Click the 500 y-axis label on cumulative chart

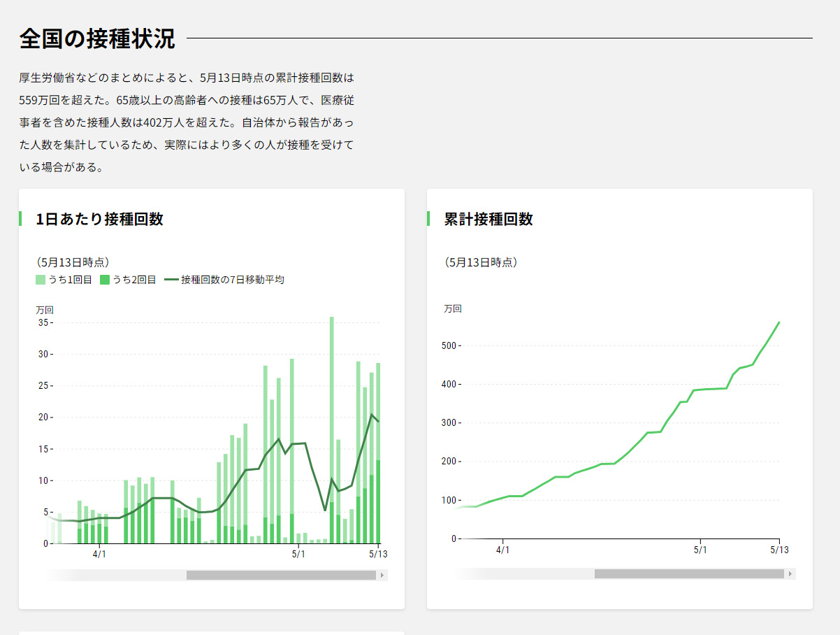click(449, 346)
